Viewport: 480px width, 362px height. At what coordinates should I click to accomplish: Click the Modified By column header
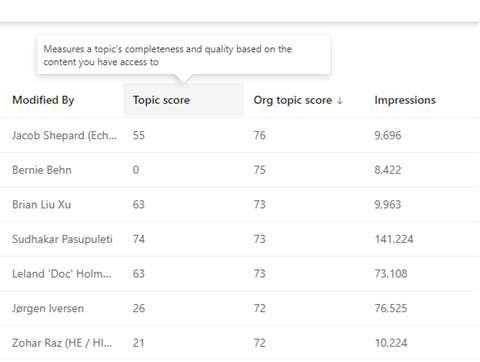(43, 100)
